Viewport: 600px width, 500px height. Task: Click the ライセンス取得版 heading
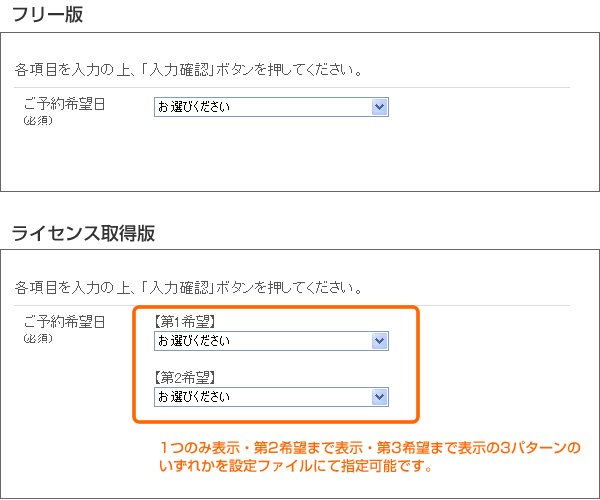coord(83,233)
